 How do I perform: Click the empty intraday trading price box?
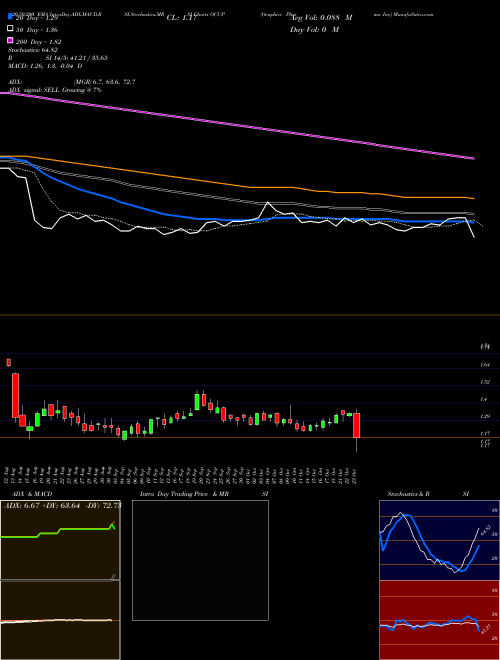point(200,560)
